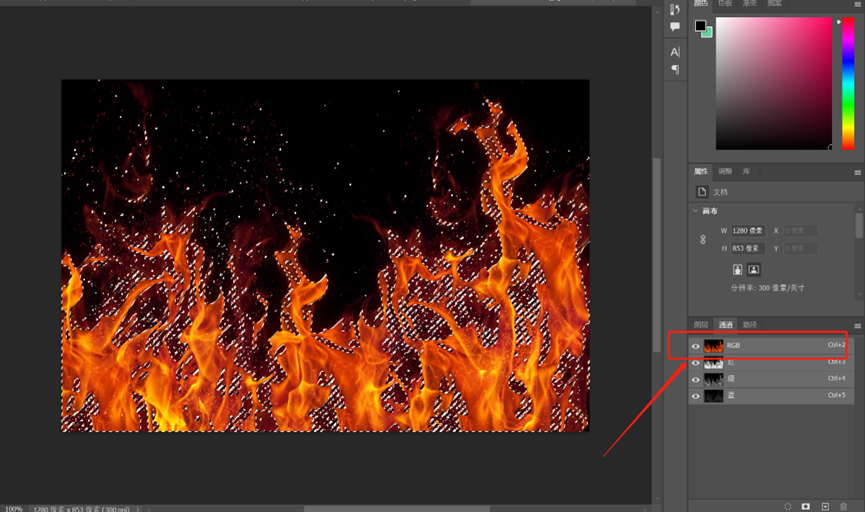Image resolution: width=865 pixels, height=512 pixels.
Task: Open the History panel icon
Action: 675,9
